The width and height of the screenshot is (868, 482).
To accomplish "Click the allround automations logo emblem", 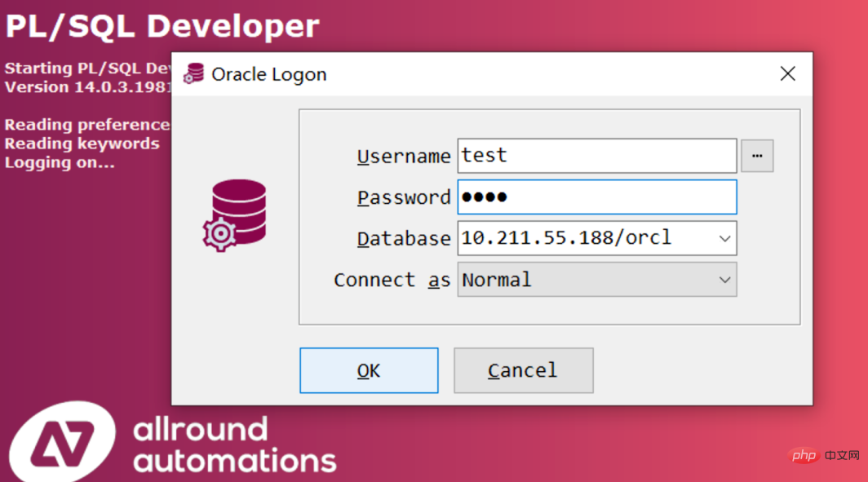I will (63, 443).
